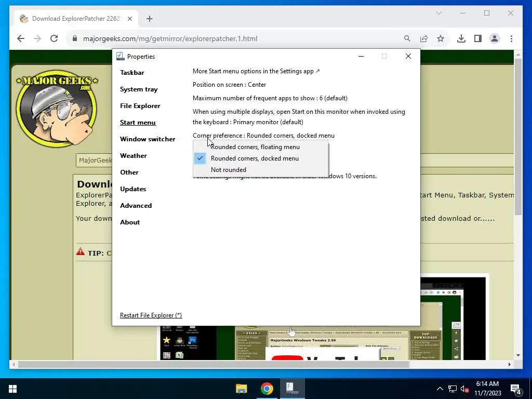Click Chrome tab search chevron

click(438, 13)
